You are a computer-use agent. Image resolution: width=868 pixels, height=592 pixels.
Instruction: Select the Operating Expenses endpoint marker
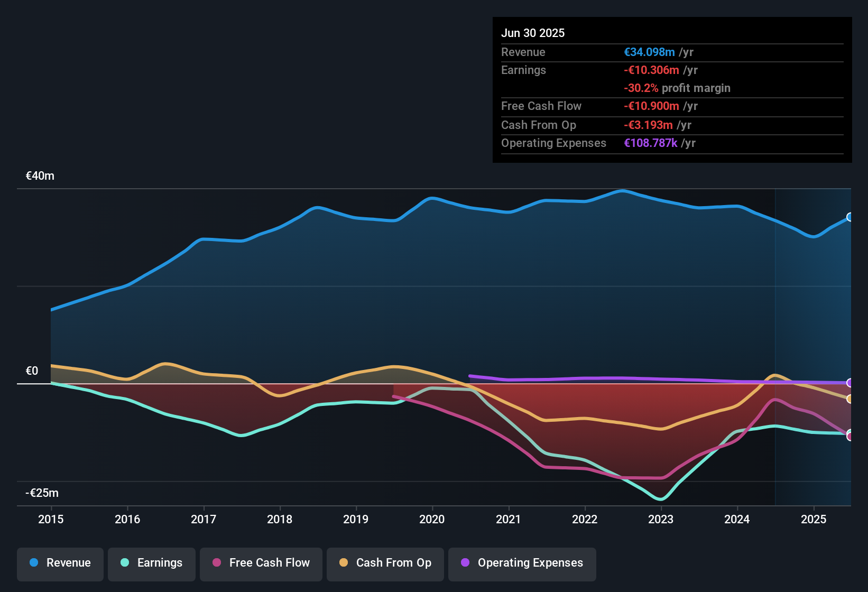(x=849, y=383)
